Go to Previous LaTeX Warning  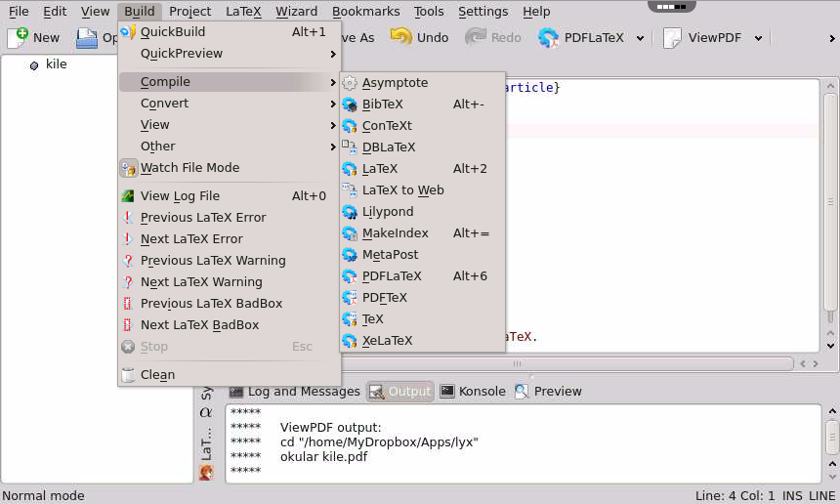point(230,260)
